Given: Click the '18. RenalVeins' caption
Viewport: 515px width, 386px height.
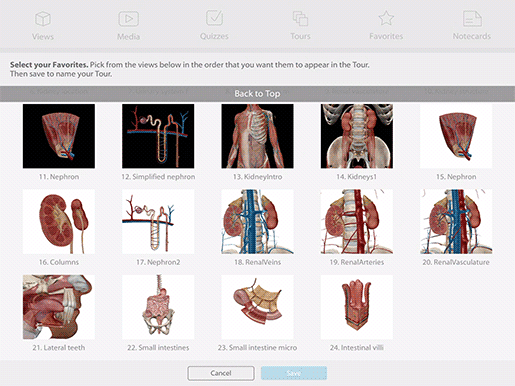Looking at the screenshot, I should pyautogui.click(x=257, y=262).
